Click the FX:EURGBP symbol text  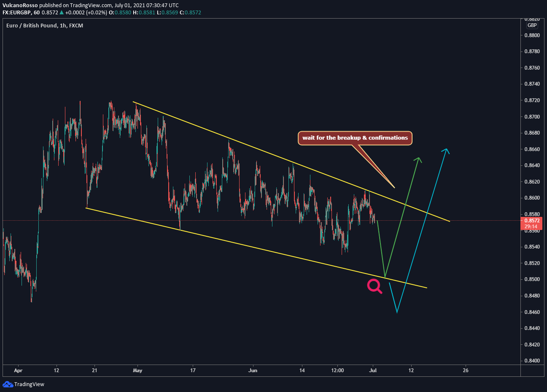(17, 13)
